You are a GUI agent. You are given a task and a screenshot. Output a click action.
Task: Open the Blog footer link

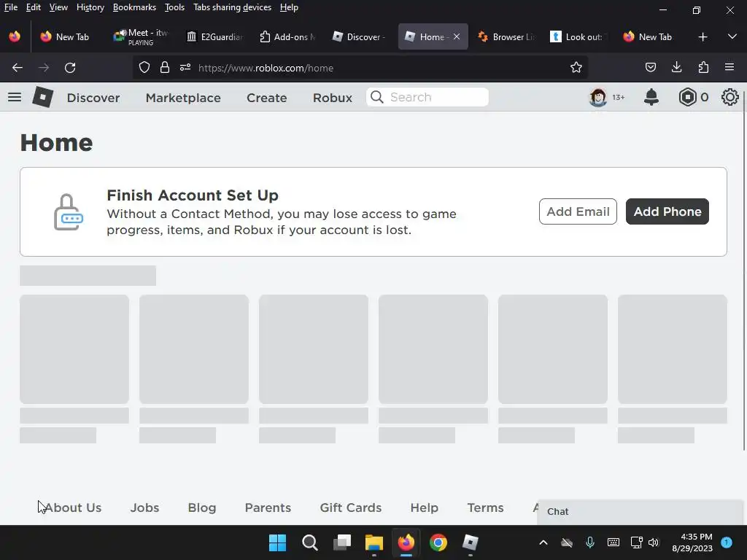[202, 507]
